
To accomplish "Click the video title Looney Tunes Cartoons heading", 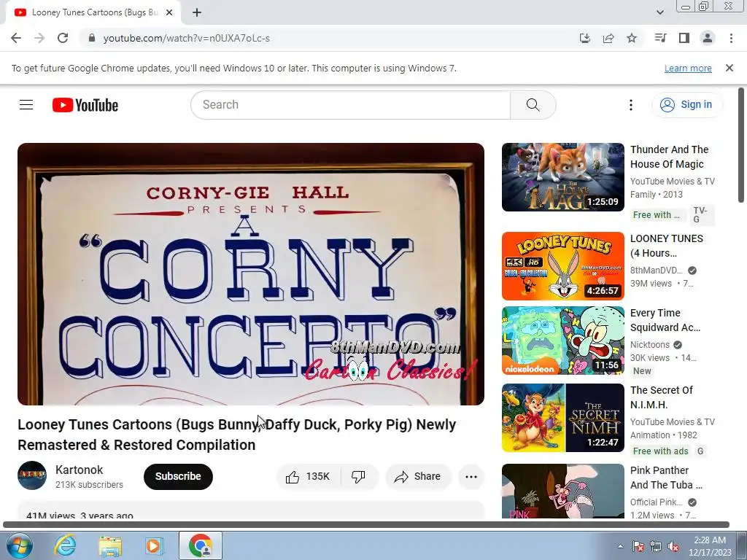I will pyautogui.click(x=237, y=435).
